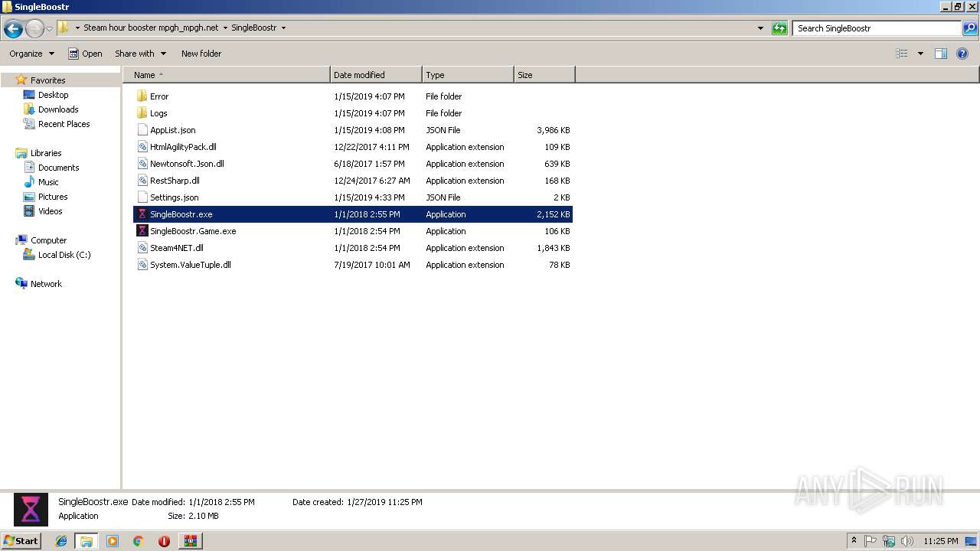Open the Pictures library

point(53,197)
